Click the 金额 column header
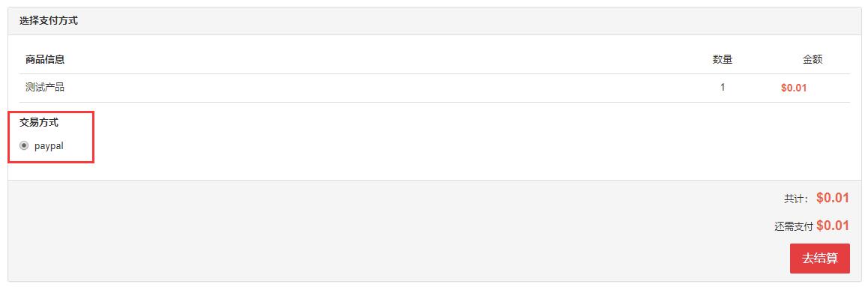 [x=812, y=59]
